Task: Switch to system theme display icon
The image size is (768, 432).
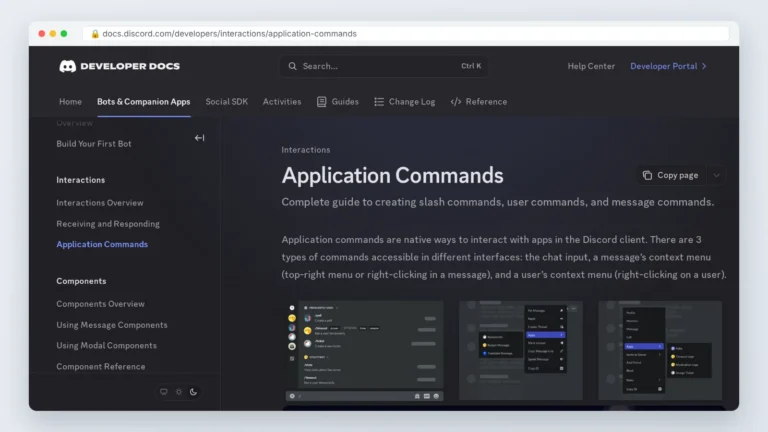Action: coord(164,392)
